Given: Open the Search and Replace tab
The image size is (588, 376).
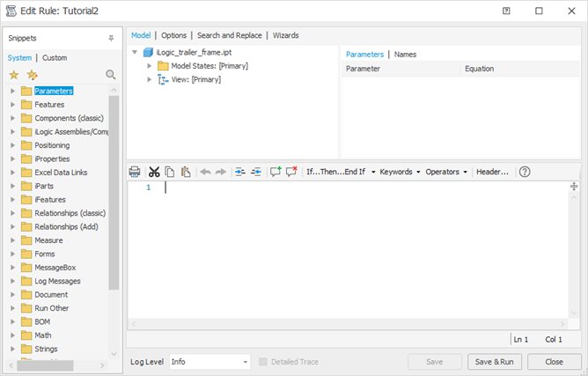Looking at the screenshot, I should (230, 35).
